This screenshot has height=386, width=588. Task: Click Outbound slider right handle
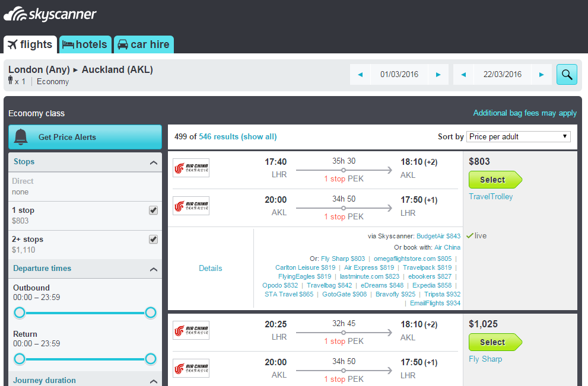pos(151,312)
